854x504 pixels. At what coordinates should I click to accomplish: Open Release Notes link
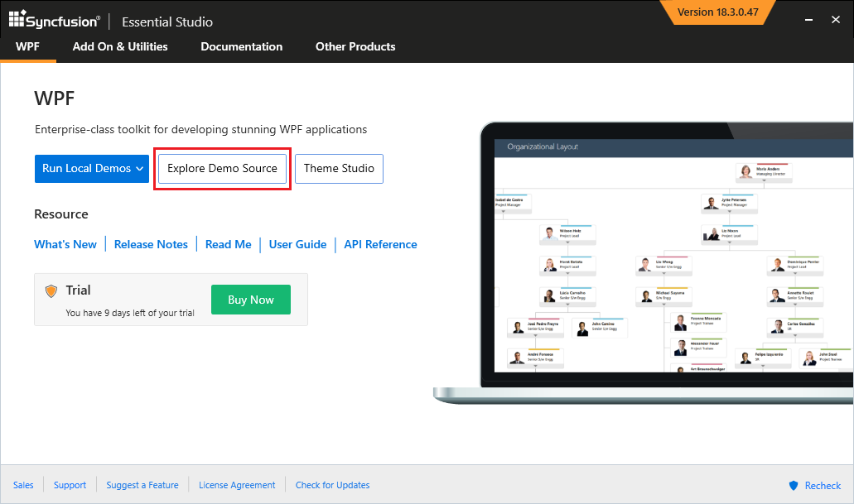[151, 244]
